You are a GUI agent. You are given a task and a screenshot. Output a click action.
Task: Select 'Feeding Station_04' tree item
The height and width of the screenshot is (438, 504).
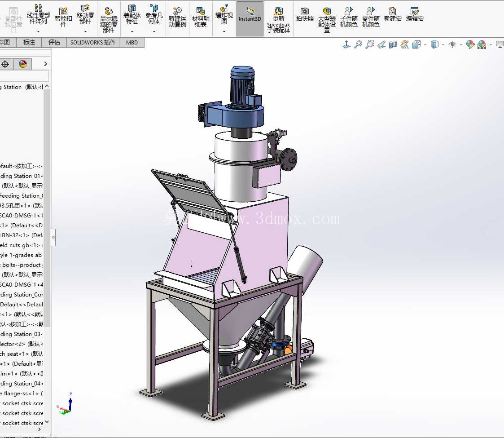(21, 383)
